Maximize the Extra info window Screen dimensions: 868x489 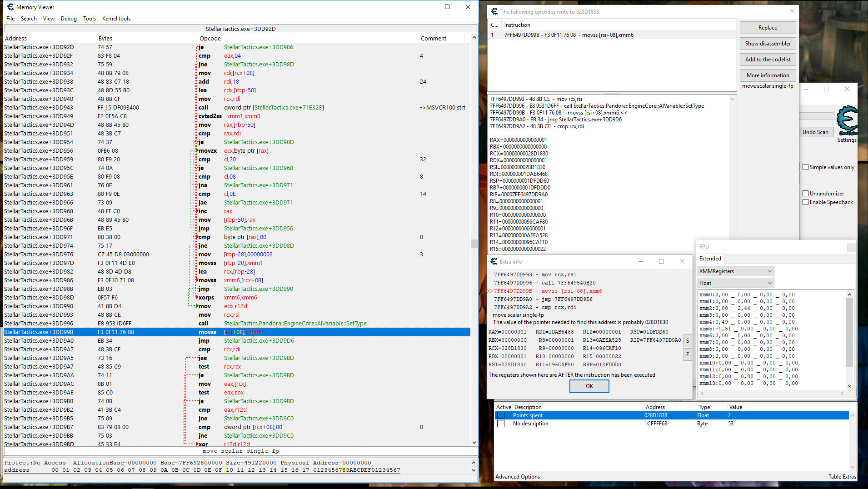pyautogui.click(x=661, y=262)
